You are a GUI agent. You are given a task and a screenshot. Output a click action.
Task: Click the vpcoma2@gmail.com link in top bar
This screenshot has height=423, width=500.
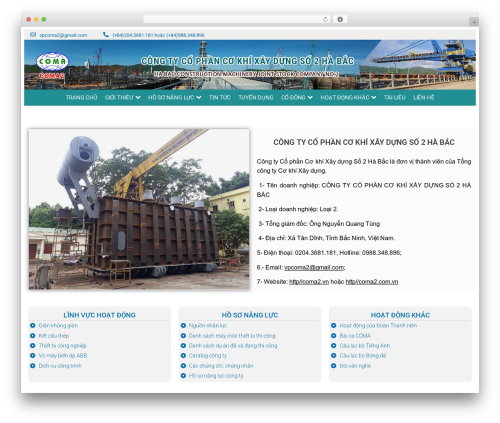(x=63, y=35)
